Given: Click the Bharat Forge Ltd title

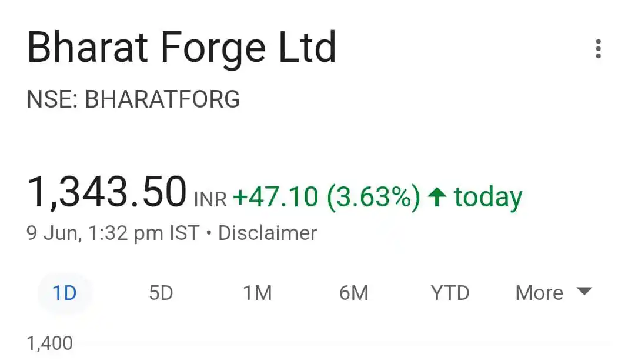Looking at the screenshot, I should (182, 47).
